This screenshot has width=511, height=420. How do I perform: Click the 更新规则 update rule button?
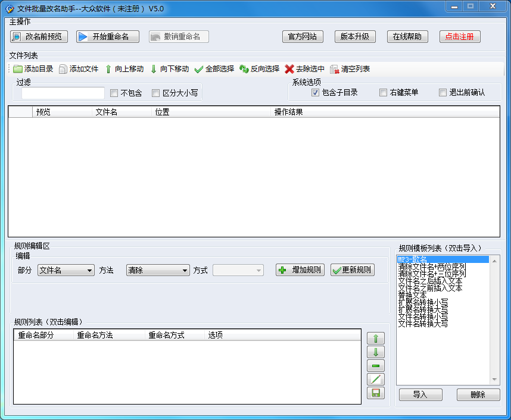click(x=353, y=270)
